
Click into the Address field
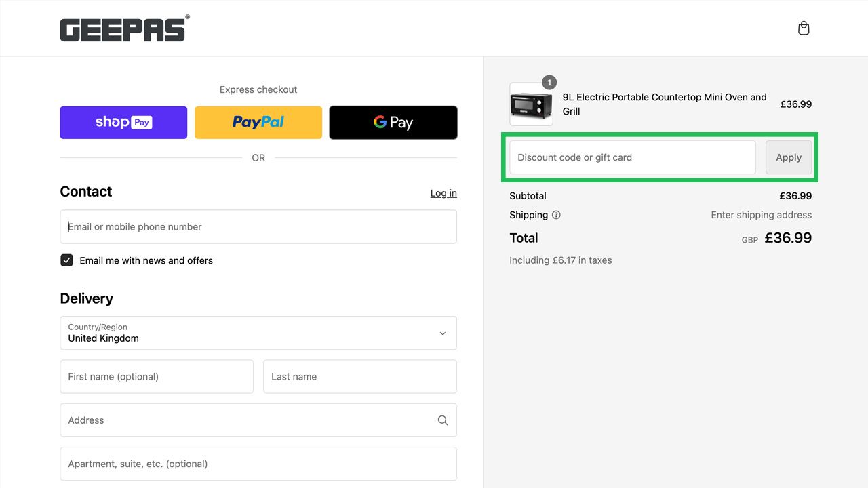258,420
